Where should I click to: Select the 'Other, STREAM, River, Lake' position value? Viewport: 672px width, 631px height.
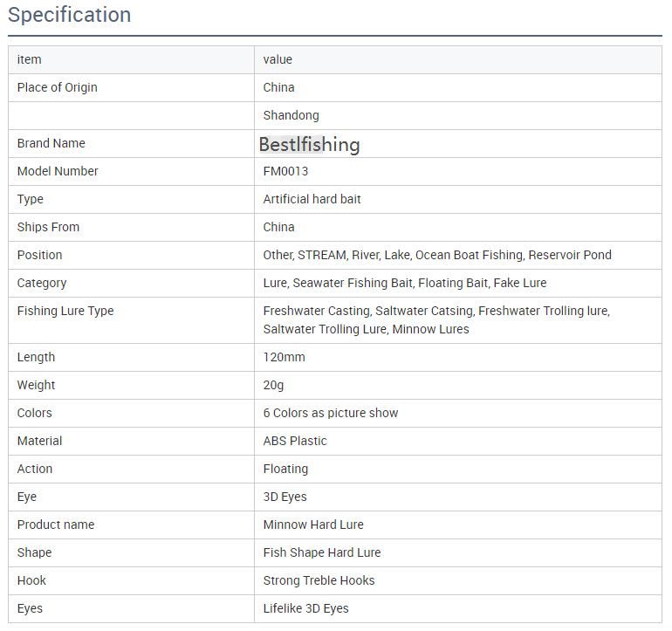(x=437, y=255)
